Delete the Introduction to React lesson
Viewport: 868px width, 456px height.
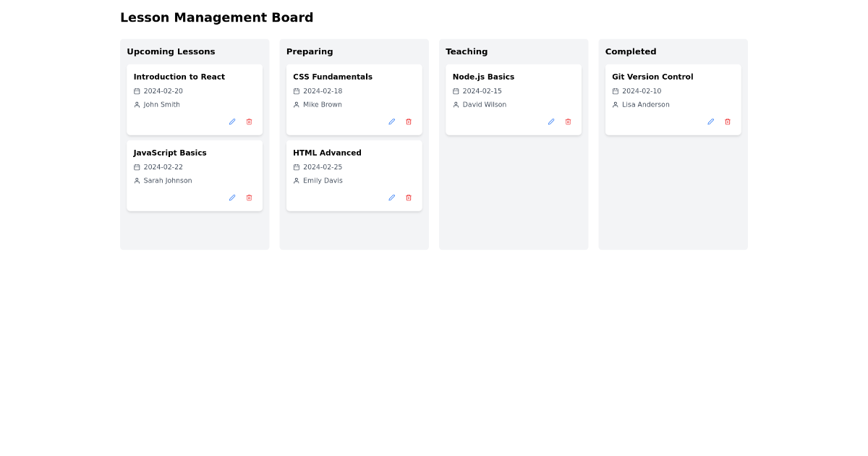(249, 122)
